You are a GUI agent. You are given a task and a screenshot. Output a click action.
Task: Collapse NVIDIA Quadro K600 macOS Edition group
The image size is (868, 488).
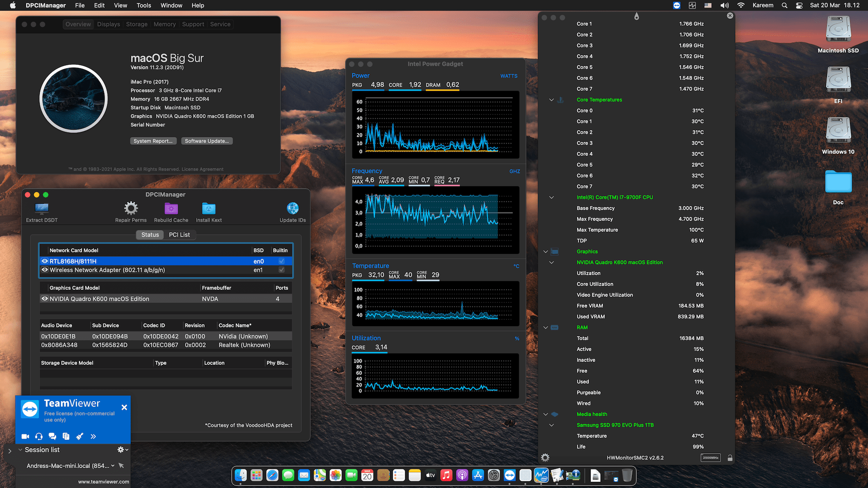552,263
